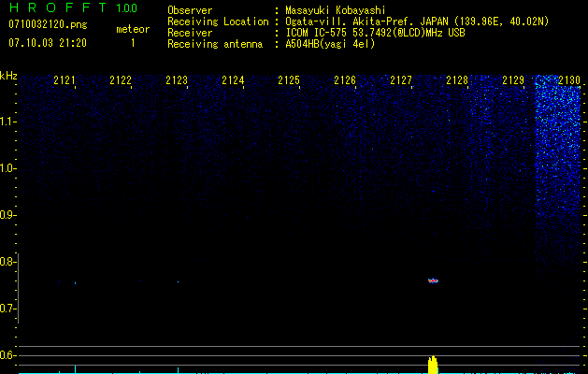The width and height of the screenshot is (588, 374).
Task: Click the 2126 time axis marker
Action: [345, 80]
